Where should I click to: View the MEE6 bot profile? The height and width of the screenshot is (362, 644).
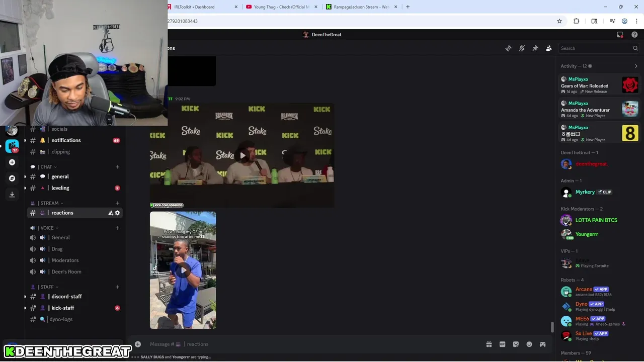(599, 321)
